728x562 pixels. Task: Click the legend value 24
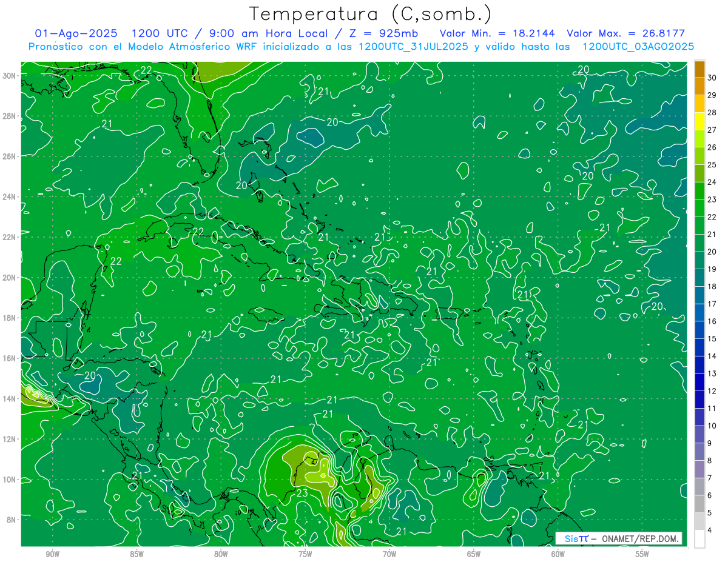click(712, 182)
